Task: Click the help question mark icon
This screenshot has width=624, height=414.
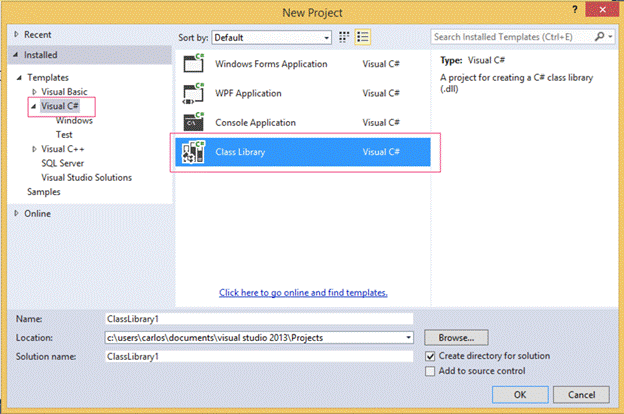Action: pyautogui.click(x=574, y=10)
